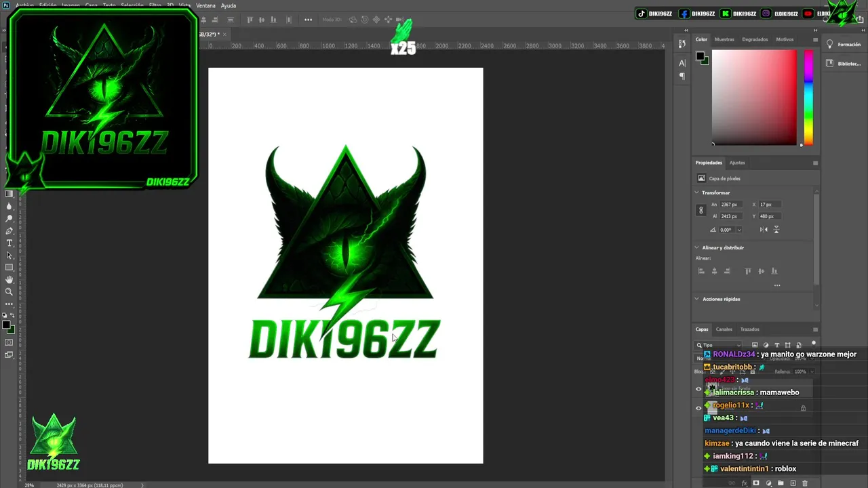Filter layers by smart objects

tap(799, 345)
